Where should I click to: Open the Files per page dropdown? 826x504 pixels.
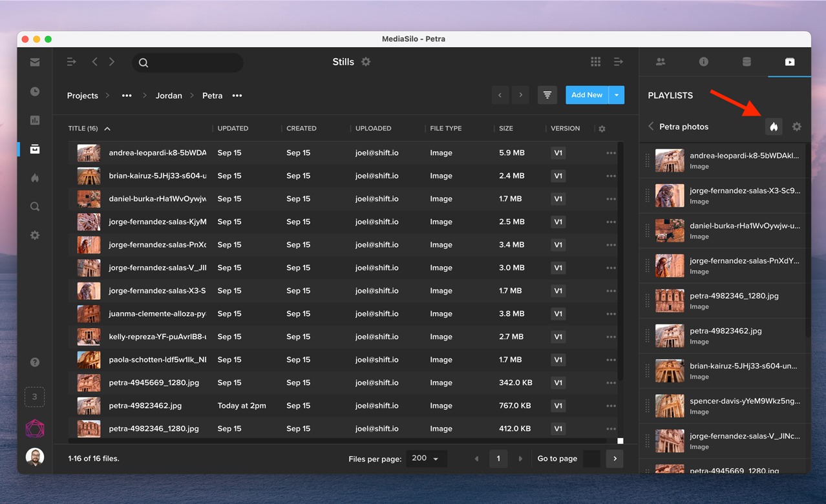[425, 458]
